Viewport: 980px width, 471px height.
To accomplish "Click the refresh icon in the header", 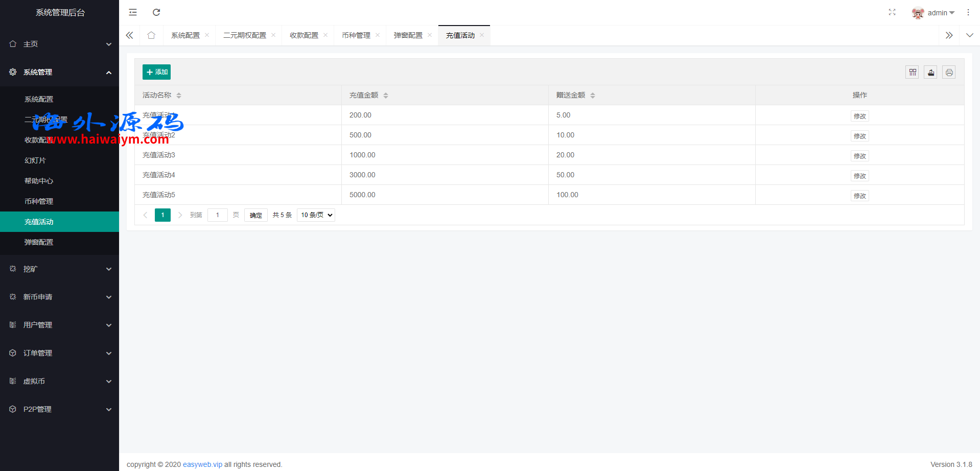I will 156,12.
